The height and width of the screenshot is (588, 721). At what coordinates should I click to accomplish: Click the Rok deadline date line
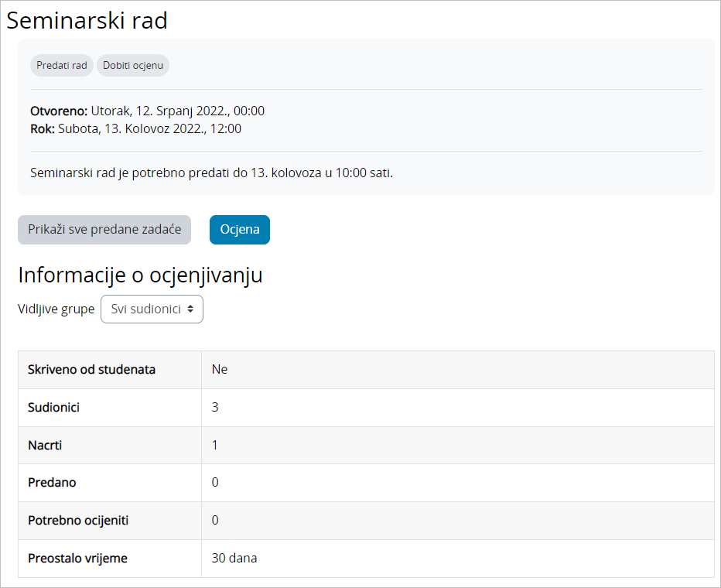[135, 128]
